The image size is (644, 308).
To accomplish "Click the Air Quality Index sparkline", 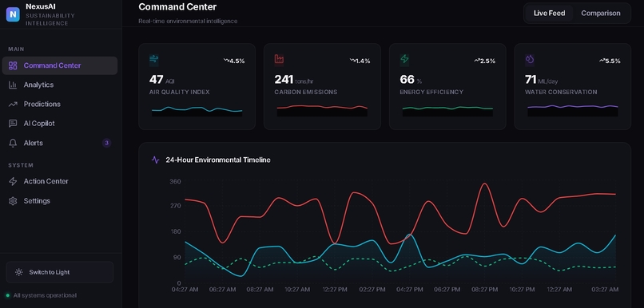I will click(197, 111).
